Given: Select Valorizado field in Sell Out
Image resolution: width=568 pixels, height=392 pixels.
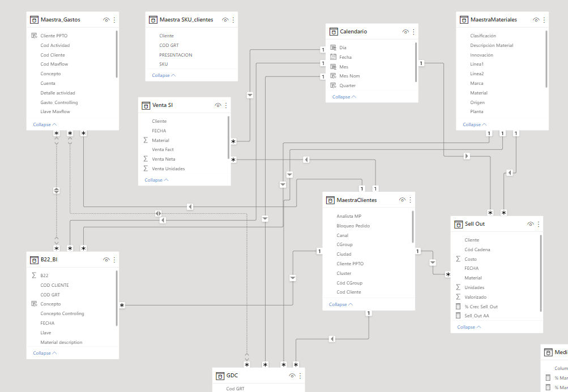Looking at the screenshot, I should [475, 297].
